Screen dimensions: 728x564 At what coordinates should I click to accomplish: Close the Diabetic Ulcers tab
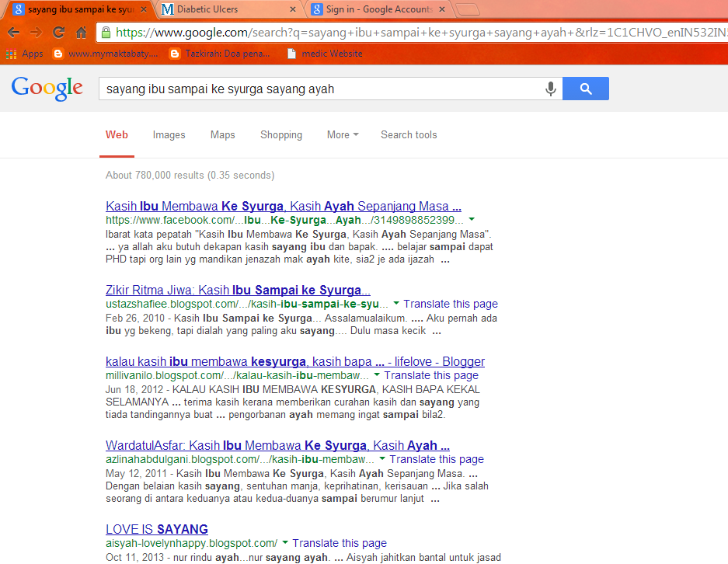point(292,9)
